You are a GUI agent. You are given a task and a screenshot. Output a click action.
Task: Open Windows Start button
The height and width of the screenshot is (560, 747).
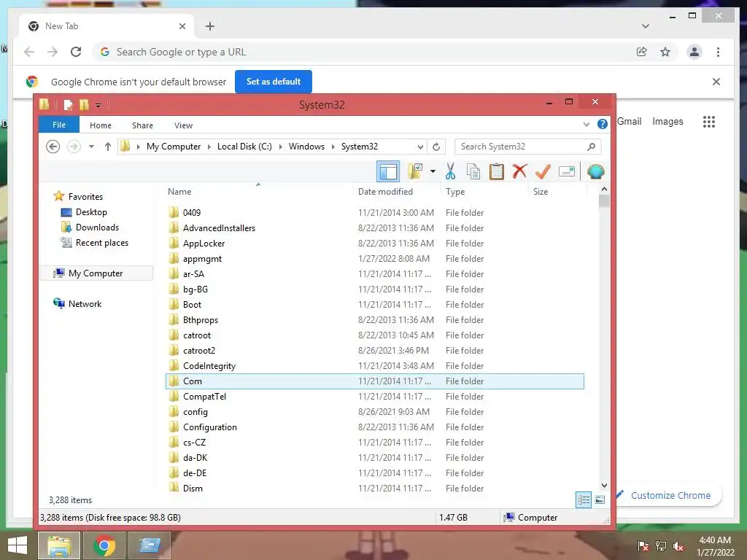[x=18, y=545]
